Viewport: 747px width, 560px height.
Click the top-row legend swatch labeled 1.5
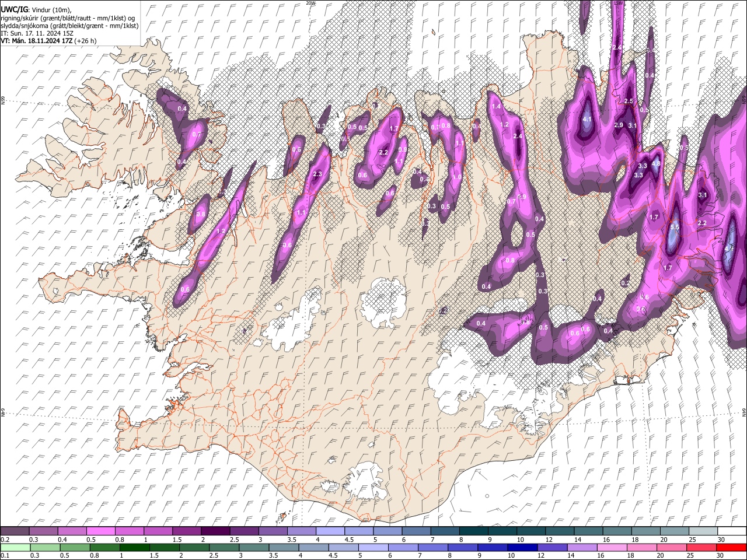tap(187, 531)
